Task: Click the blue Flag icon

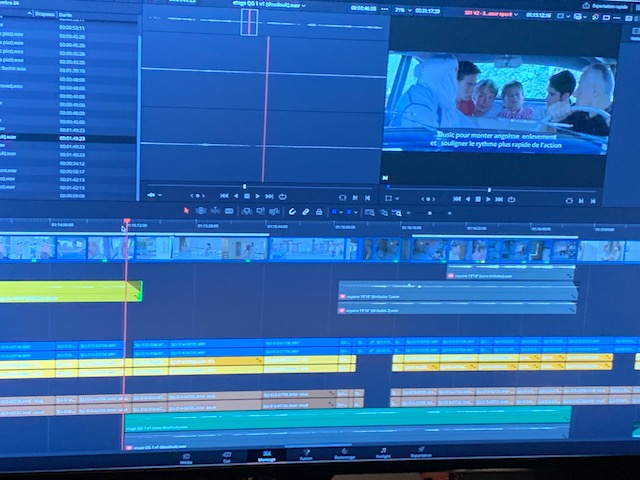Action: point(334,212)
